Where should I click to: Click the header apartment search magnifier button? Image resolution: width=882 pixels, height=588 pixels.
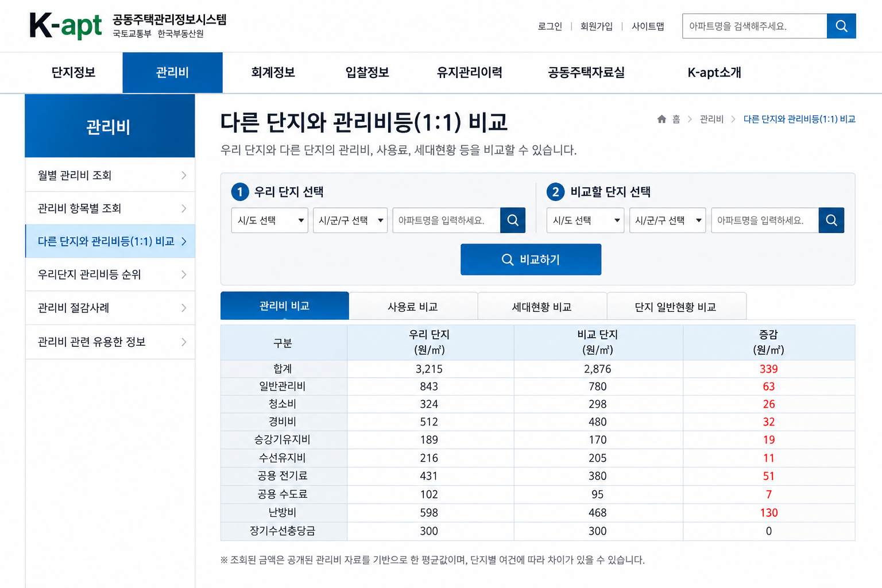[841, 26]
